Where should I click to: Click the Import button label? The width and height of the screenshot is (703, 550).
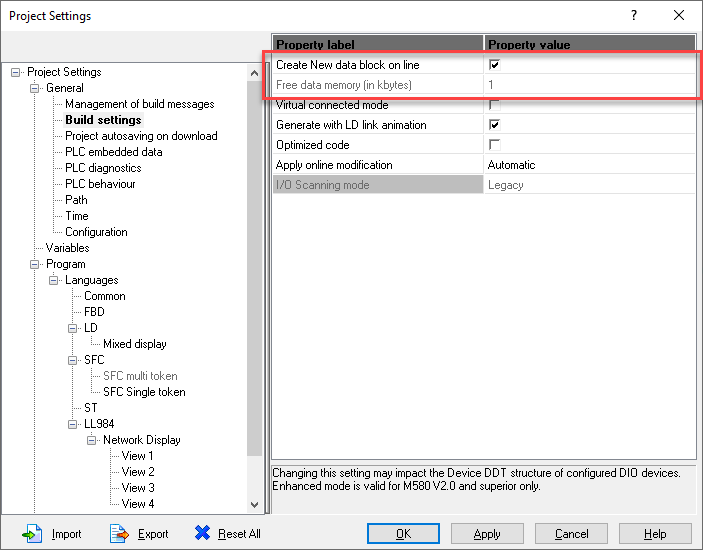[66, 534]
